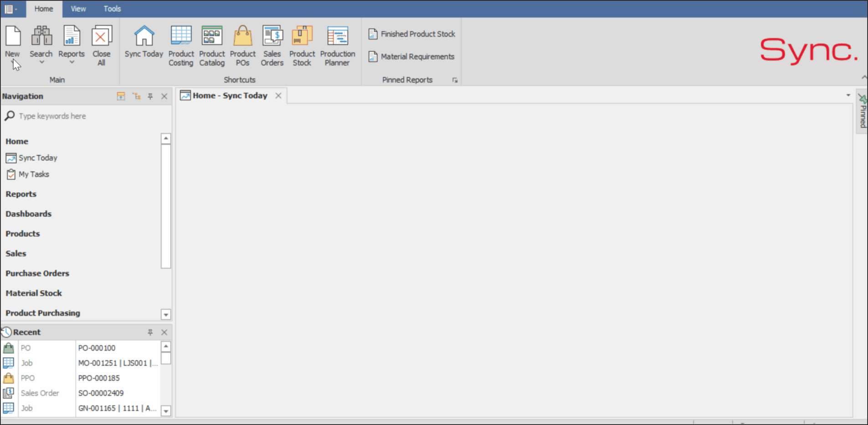Open Product Costing shortcut
Screen dimensions: 868x425
pyautogui.click(x=181, y=46)
